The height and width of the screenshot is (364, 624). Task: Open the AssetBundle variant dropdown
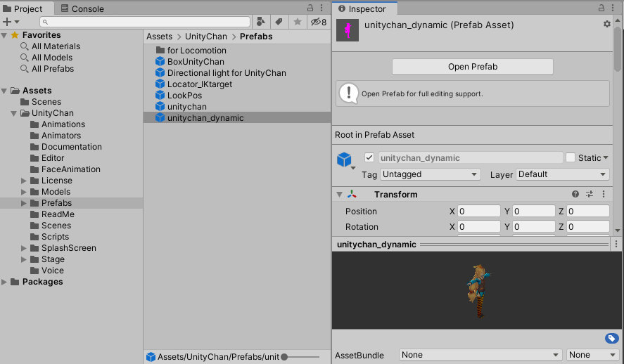pos(592,355)
